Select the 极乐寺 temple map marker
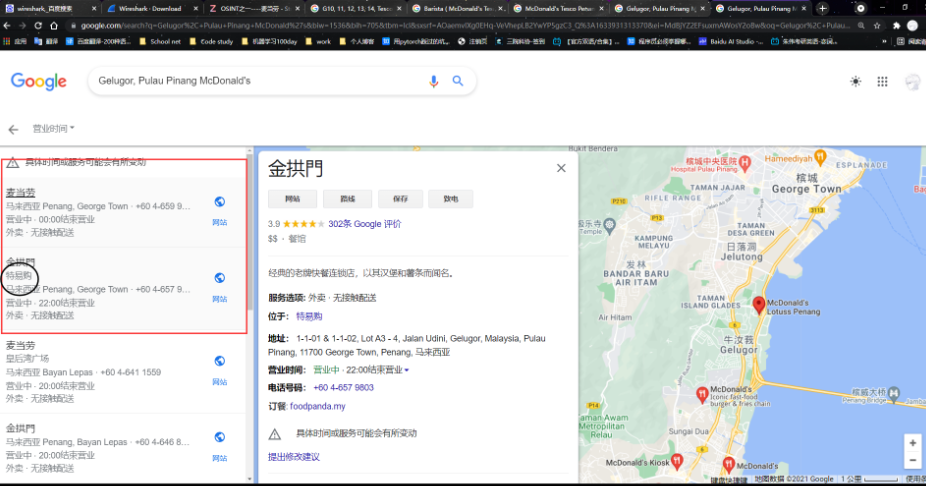Viewport: 926px width, 486px height. tap(609, 224)
